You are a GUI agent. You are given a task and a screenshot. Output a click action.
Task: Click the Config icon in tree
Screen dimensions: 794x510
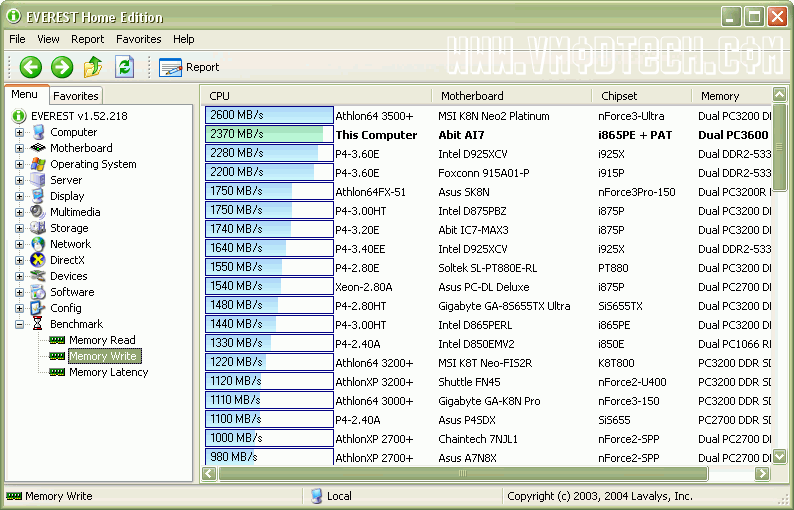click(x=37, y=308)
